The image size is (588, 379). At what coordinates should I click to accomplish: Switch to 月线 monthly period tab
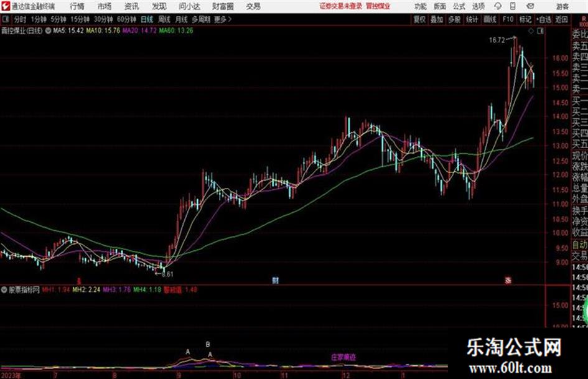[182, 19]
